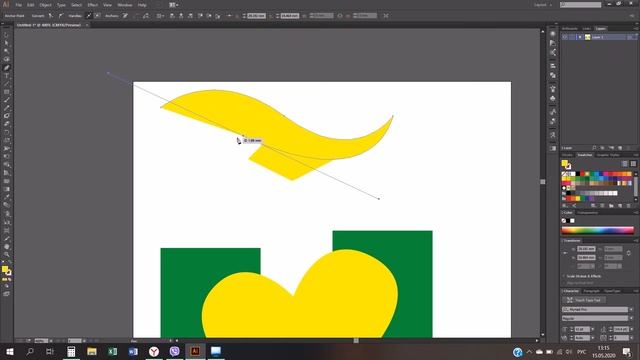This screenshot has height=360, width=640.
Task: Select the Direct Selection tool
Action: coord(7,43)
